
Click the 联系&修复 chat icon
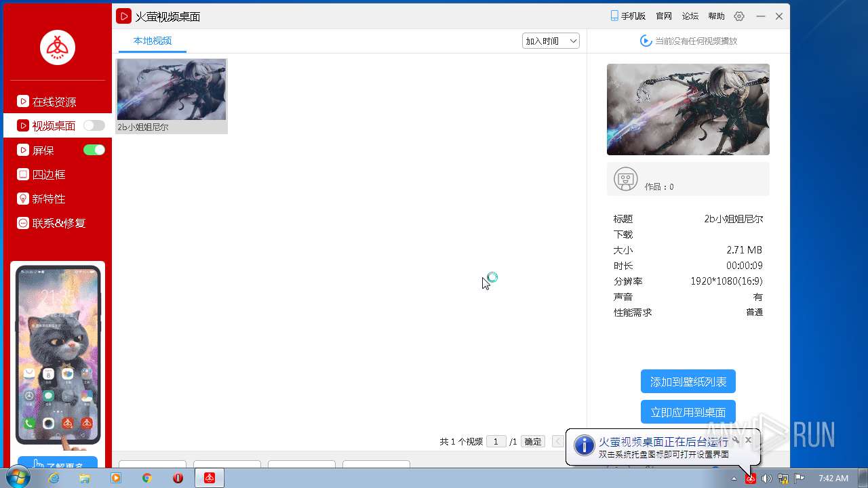[23, 223]
